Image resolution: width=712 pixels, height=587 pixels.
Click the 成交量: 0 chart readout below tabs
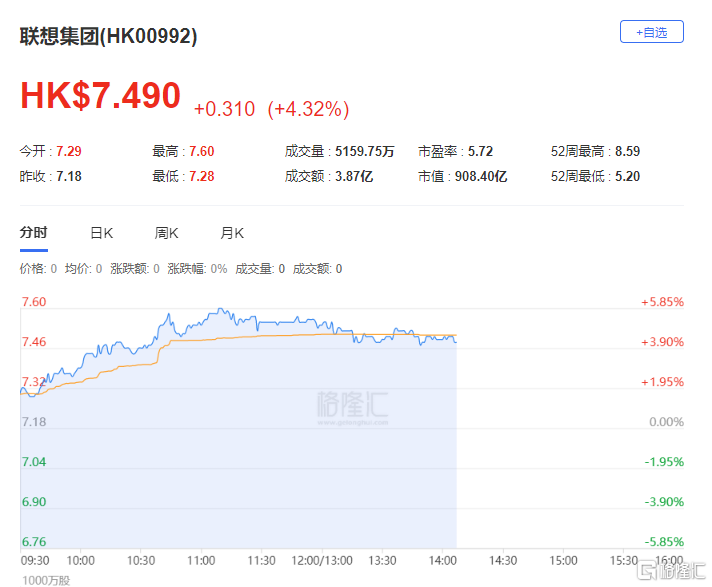260,269
